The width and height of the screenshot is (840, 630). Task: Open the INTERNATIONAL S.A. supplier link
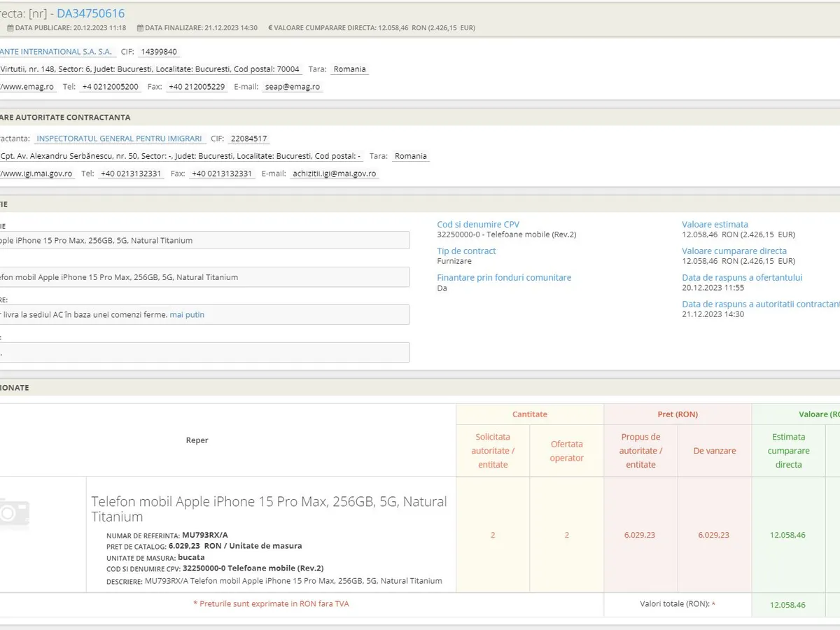(x=56, y=52)
